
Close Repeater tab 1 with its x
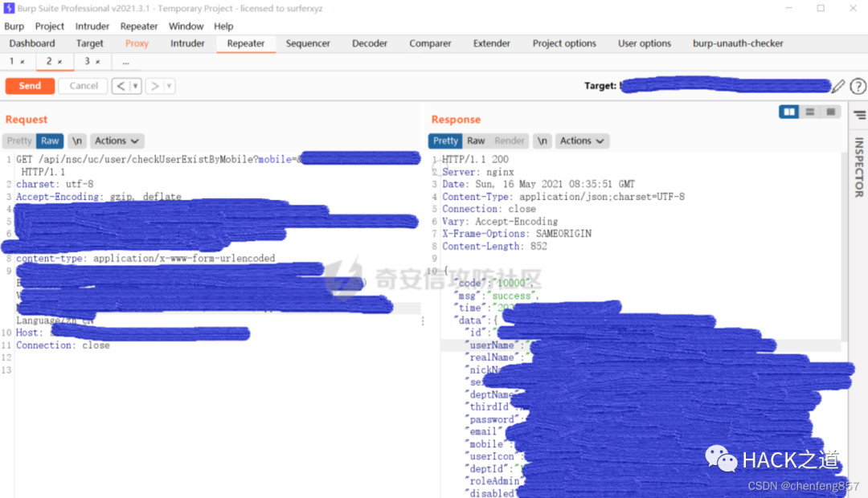tap(23, 62)
